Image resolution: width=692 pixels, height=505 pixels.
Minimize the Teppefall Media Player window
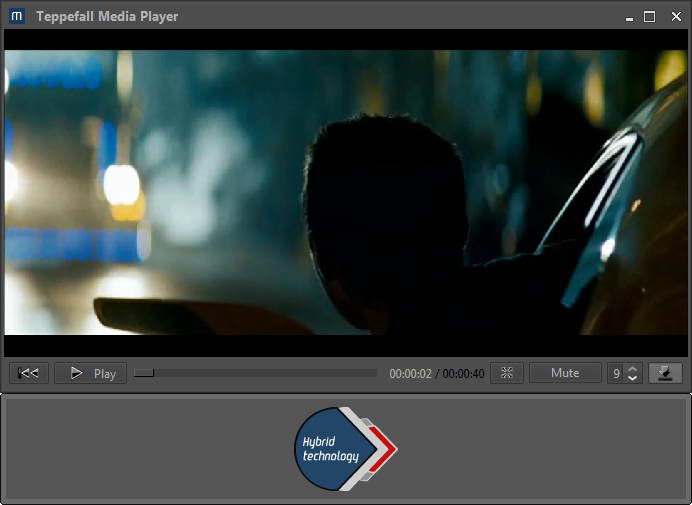(x=629, y=18)
